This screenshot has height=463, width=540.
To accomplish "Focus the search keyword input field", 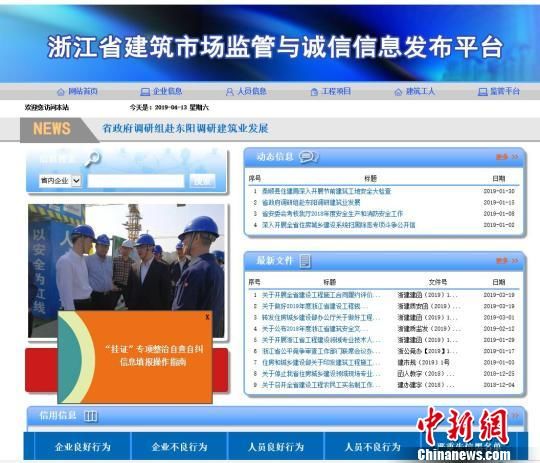I will pos(136,181).
